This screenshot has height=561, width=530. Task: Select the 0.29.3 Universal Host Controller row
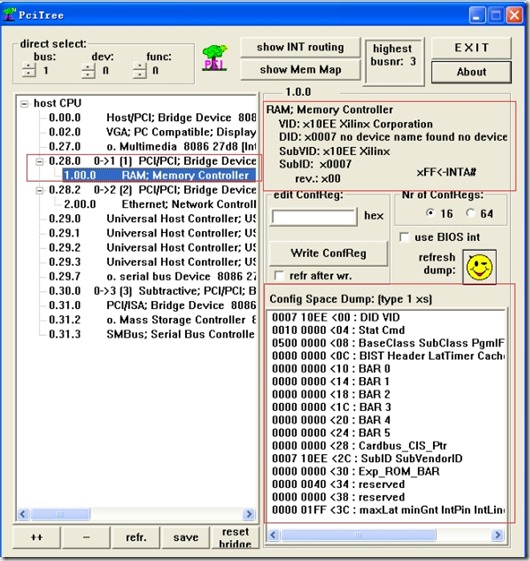(152, 262)
